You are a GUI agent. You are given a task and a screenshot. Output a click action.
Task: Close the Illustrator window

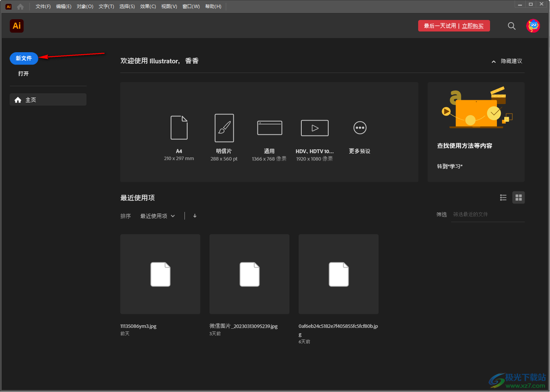542,4
